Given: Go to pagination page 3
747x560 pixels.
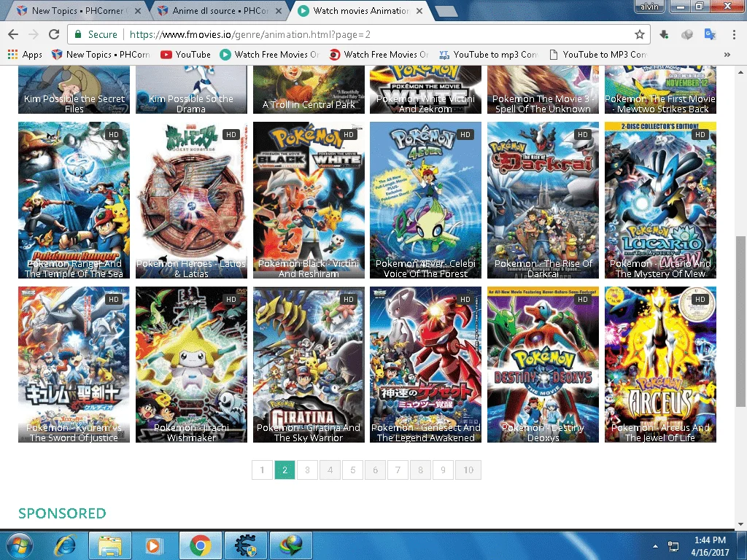Looking at the screenshot, I should (307, 470).
